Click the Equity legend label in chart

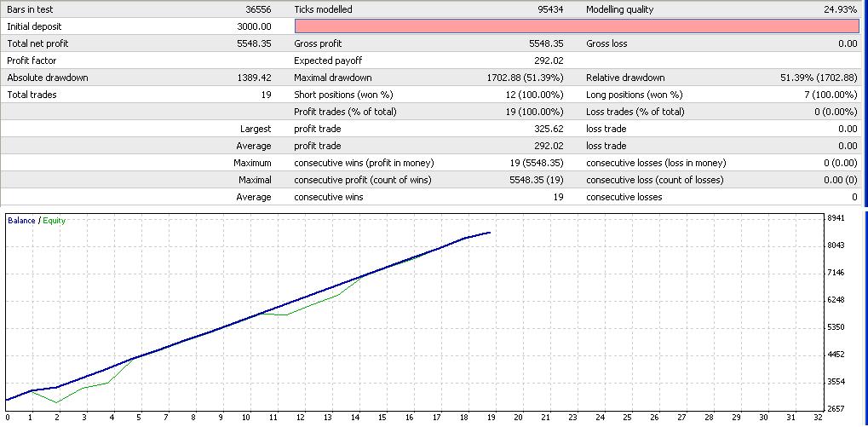tap(54, 221)
